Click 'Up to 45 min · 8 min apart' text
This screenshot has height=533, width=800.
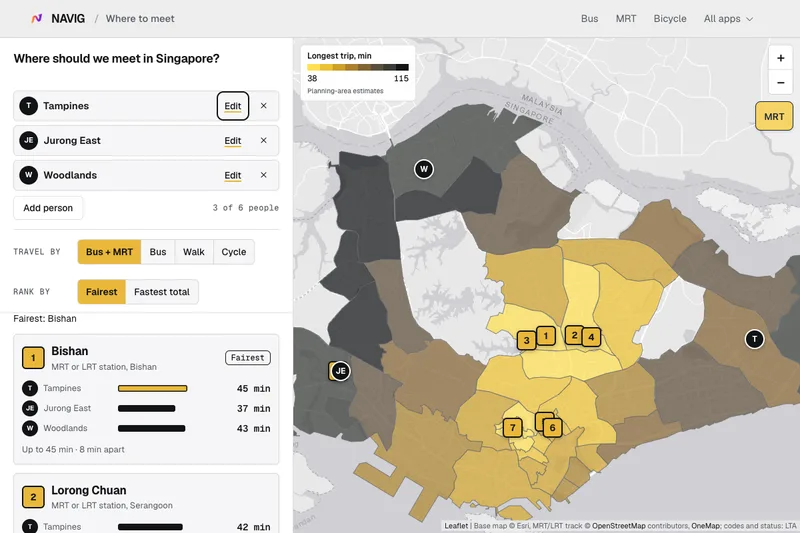(x=73, y=450)
